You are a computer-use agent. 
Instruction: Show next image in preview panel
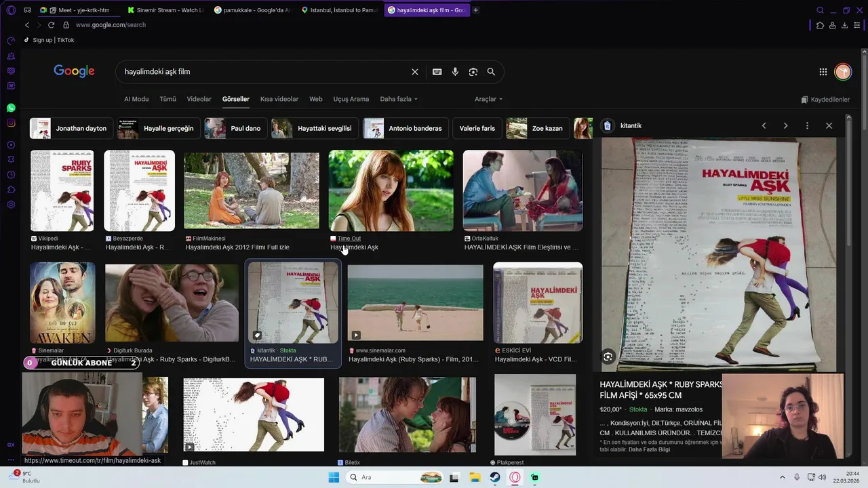click(x=785, y=125)
